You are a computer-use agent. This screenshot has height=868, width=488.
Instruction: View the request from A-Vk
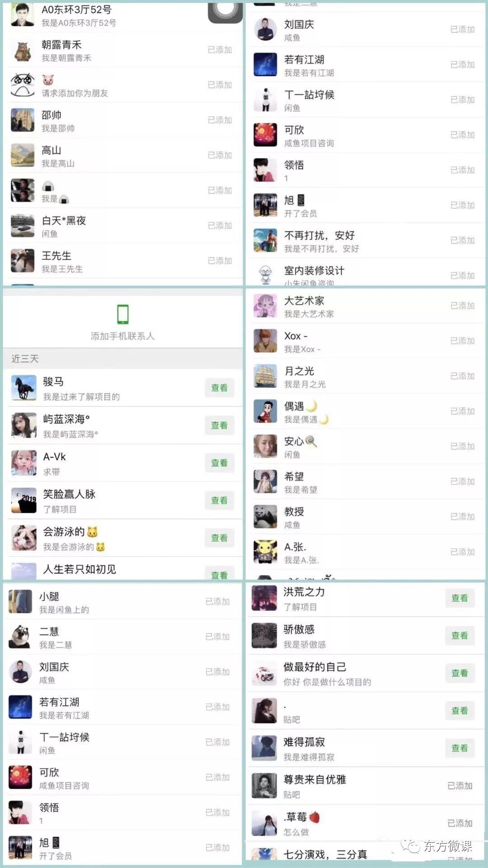pyautogui.click(x=220, y=463)
